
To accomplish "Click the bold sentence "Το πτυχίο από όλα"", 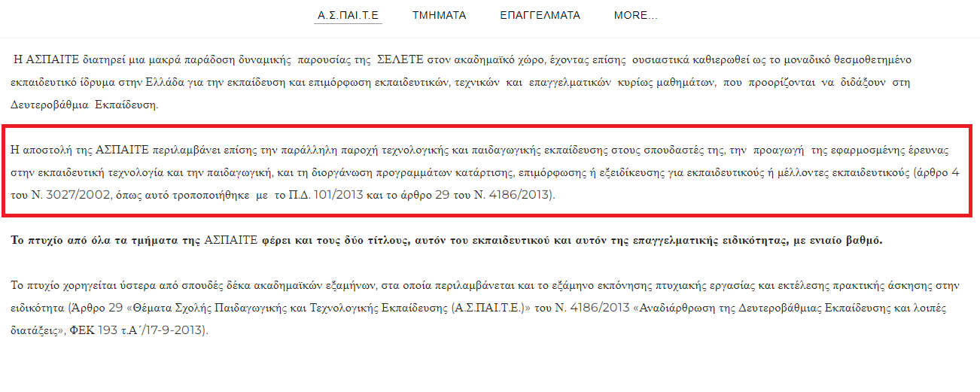I will [x=446, y=240].
